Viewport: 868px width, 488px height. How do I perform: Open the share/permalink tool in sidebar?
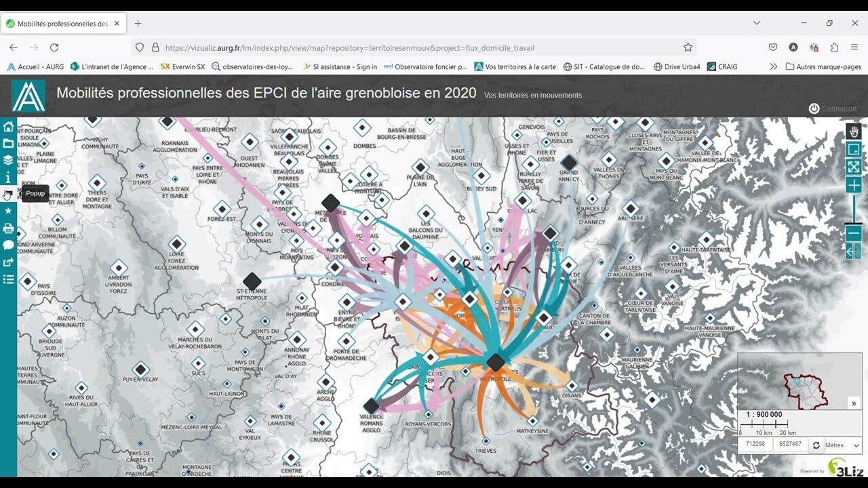pyautogui.click(x=8, y=262)
